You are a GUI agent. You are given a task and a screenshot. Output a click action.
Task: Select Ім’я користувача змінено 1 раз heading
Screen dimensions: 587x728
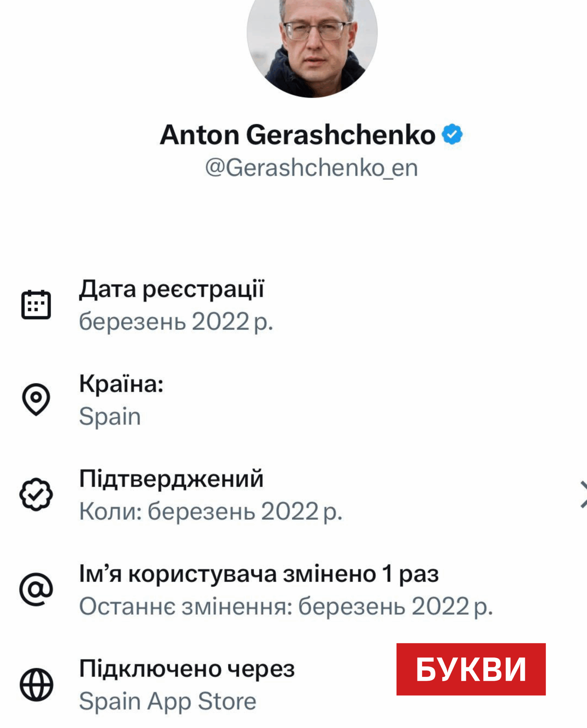coord(259,574)
